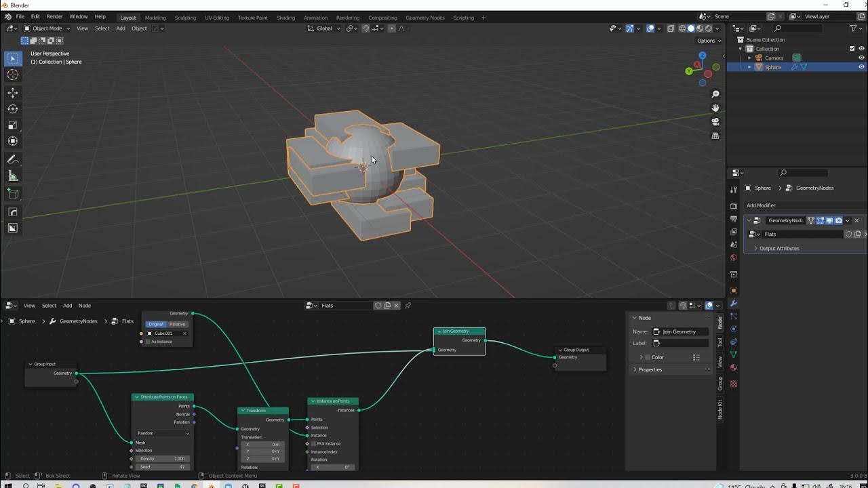Hide the Sphere object in the outliner
This screenshot has width=868, height=488.
tap(861, 67)
